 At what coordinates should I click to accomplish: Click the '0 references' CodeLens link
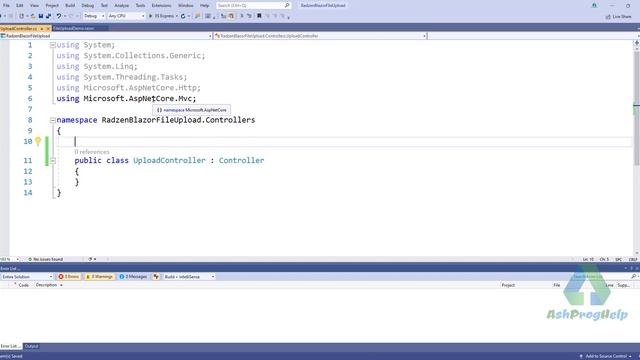coord(92,152)
